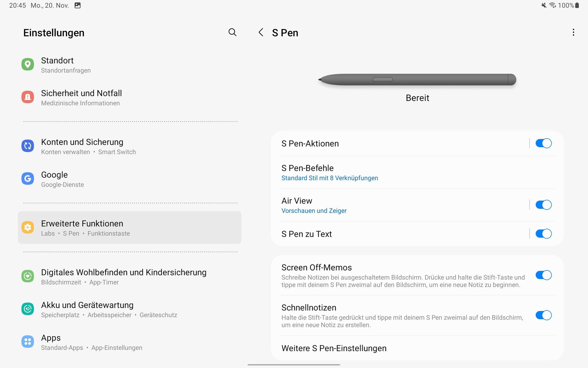Tap the Akku und Gerätewartung icon
This screenshot has width=588, height=368.
point(28,309)
